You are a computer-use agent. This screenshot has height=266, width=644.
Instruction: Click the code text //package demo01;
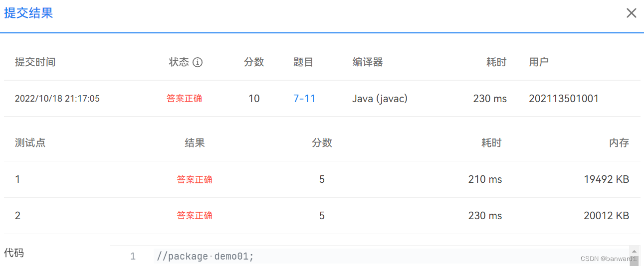(205, 257)
